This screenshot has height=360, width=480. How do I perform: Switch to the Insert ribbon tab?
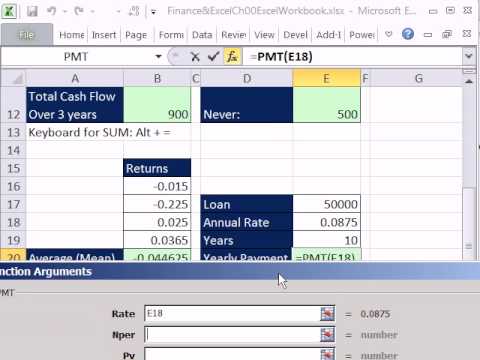click(104, 35)
